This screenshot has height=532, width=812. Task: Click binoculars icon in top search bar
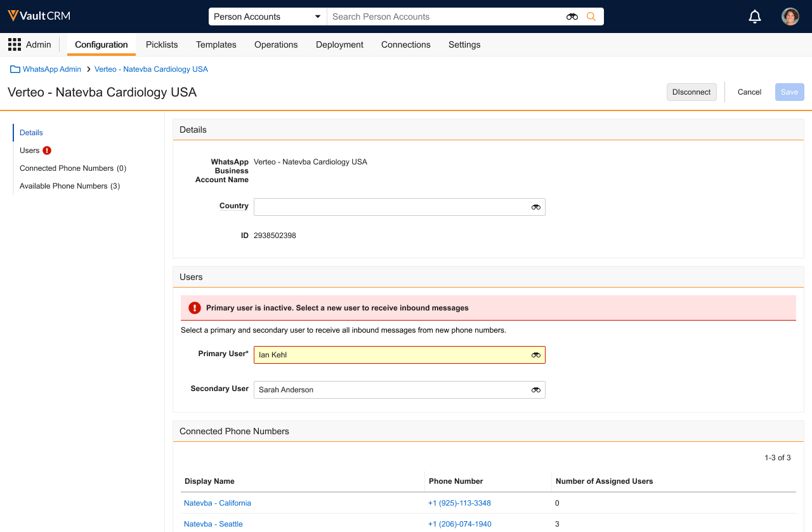point(572,17)
